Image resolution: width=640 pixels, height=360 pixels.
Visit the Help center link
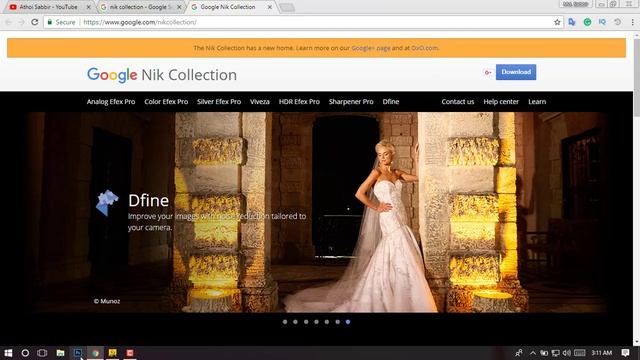point(501,102)
